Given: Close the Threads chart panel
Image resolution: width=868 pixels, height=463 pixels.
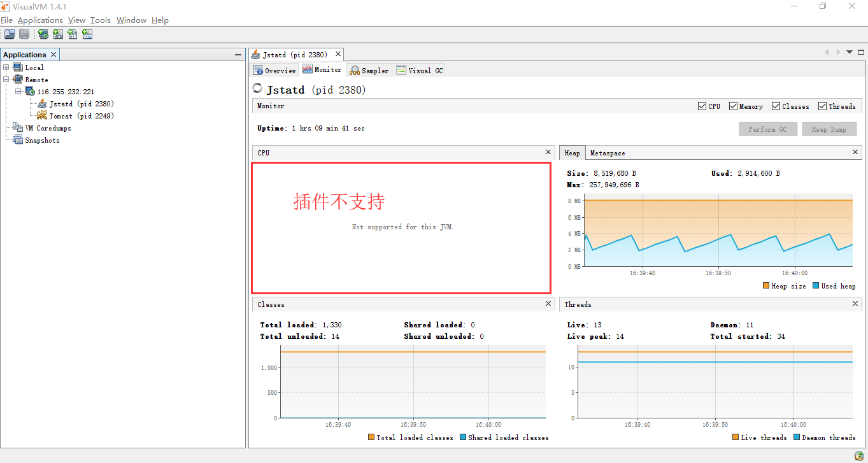Looking at the screenshot, I should click(x=855, y=304).
